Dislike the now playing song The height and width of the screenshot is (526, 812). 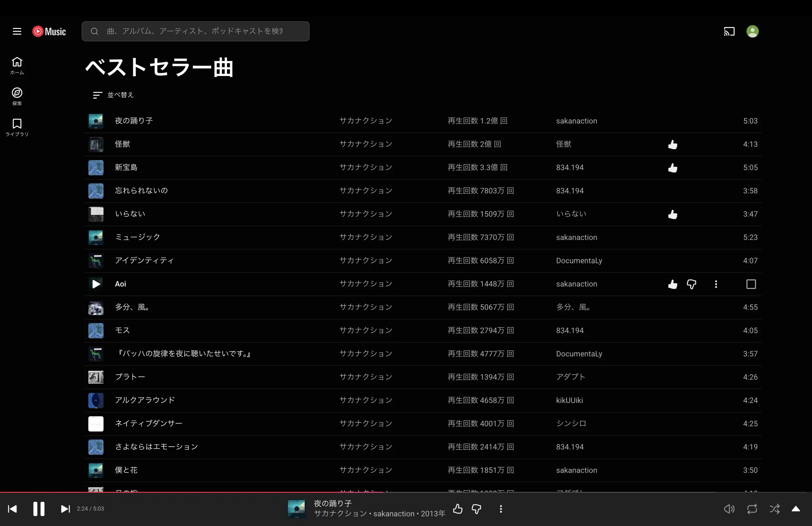pyautogui.click(x=476, y=509)
